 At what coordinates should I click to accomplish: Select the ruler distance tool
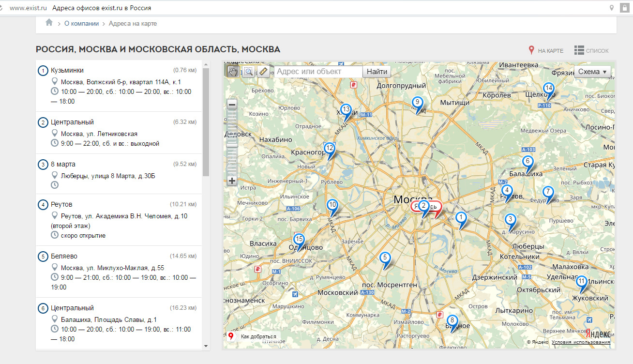pyautogui.click(x=263, y=72)
